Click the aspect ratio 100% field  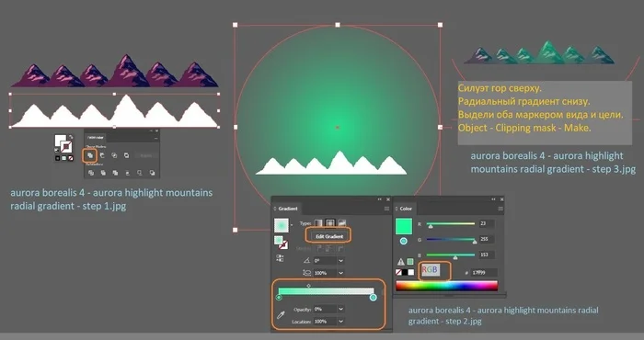click(325, 273)
